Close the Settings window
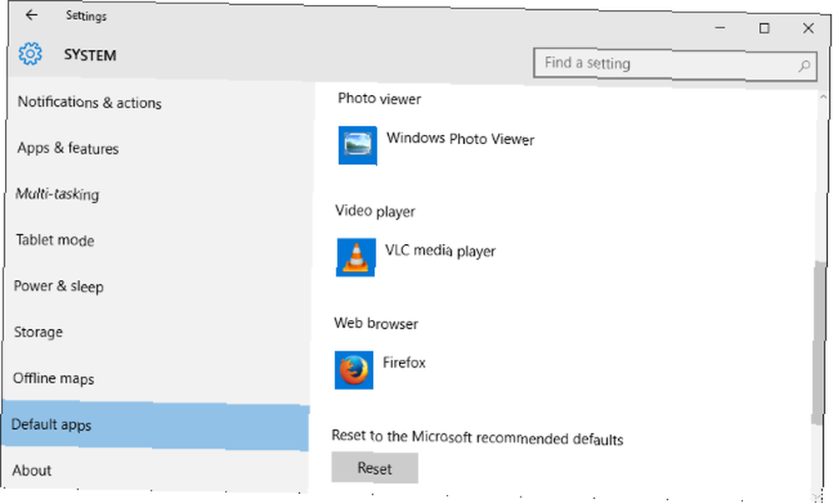 click(x=808, y=28)
